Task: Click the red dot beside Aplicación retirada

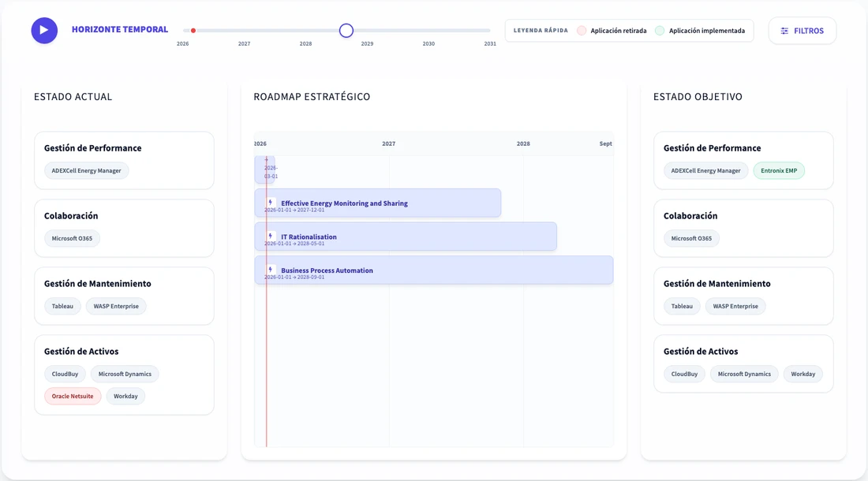Action: click(583, 30)
